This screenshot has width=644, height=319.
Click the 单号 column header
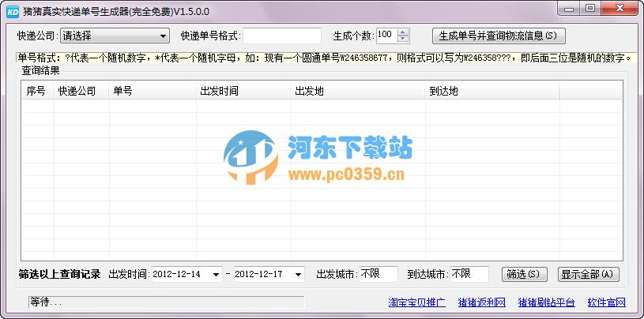click(153, 91)
